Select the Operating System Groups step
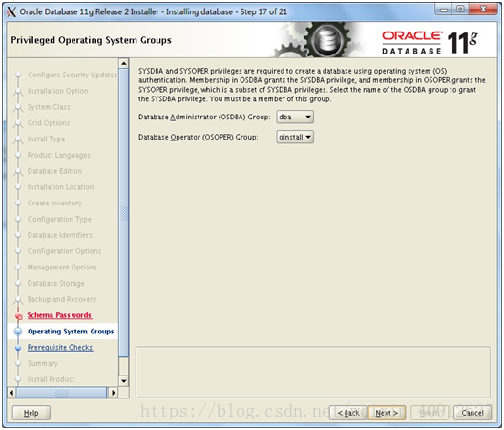This screenshot has height=430, width=504. point(71,332)
